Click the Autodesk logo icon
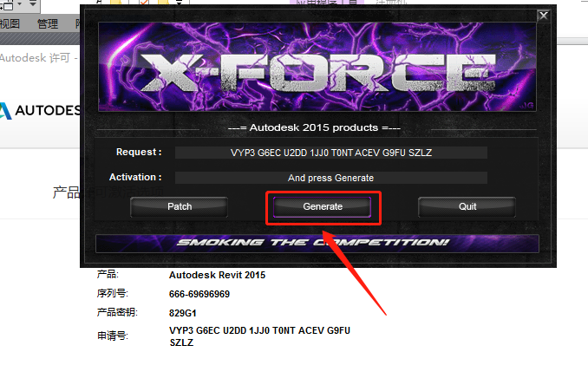588x365 pixels. (5, 111)
